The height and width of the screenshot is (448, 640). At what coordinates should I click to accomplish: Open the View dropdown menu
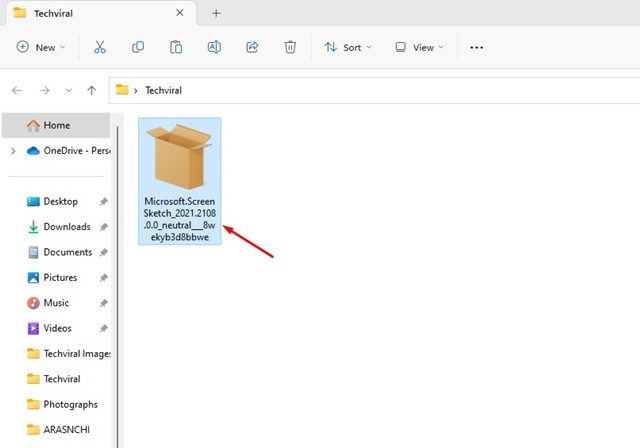(420, 47)
